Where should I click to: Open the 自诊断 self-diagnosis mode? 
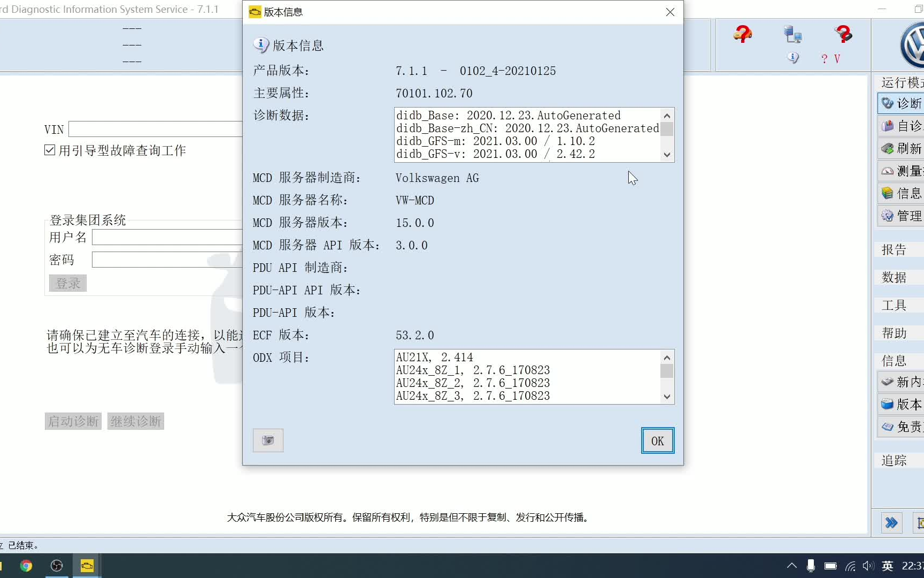(904, 125)
